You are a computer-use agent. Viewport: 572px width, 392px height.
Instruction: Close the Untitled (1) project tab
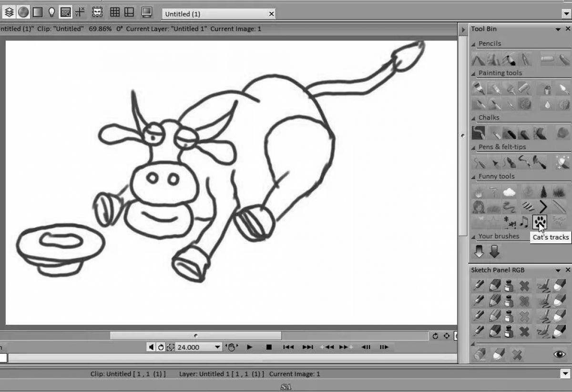[272, 14]
